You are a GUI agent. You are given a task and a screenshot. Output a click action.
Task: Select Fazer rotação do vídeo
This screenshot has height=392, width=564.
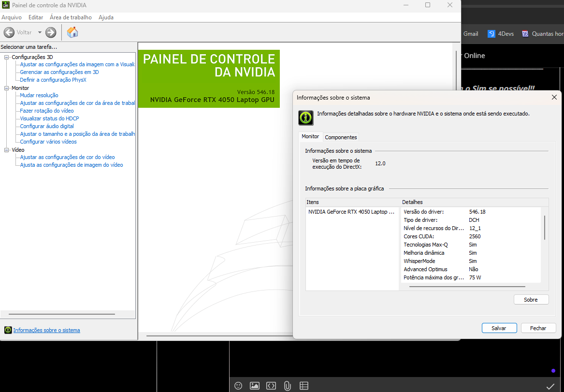47,111
